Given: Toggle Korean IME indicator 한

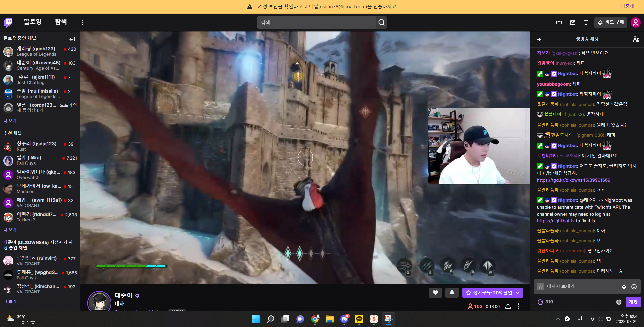Looking at the screenshot, I should coord(580,319).
